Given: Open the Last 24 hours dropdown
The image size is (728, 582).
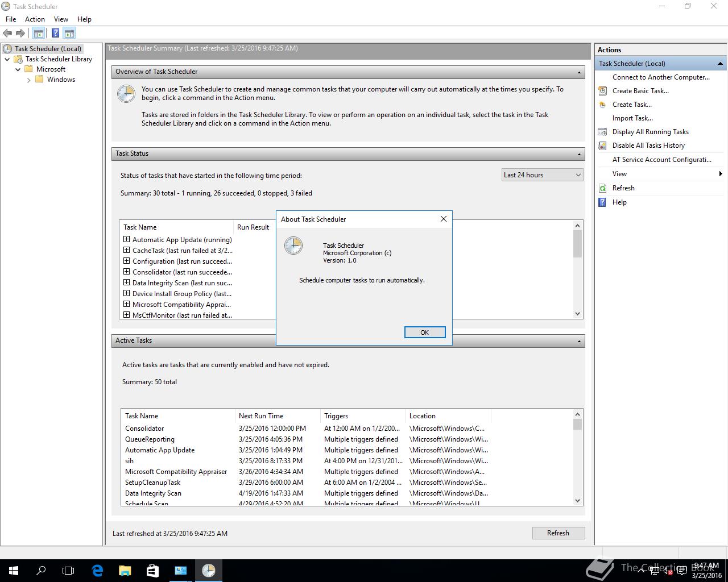Looking at the screenshot, I should click(542, 175).
